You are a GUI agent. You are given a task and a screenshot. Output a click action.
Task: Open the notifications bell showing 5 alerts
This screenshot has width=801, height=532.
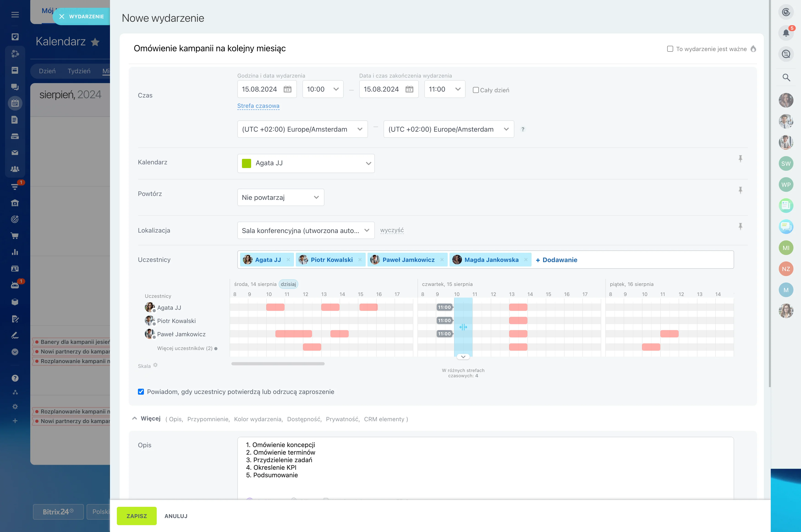[x=786, y=33]
